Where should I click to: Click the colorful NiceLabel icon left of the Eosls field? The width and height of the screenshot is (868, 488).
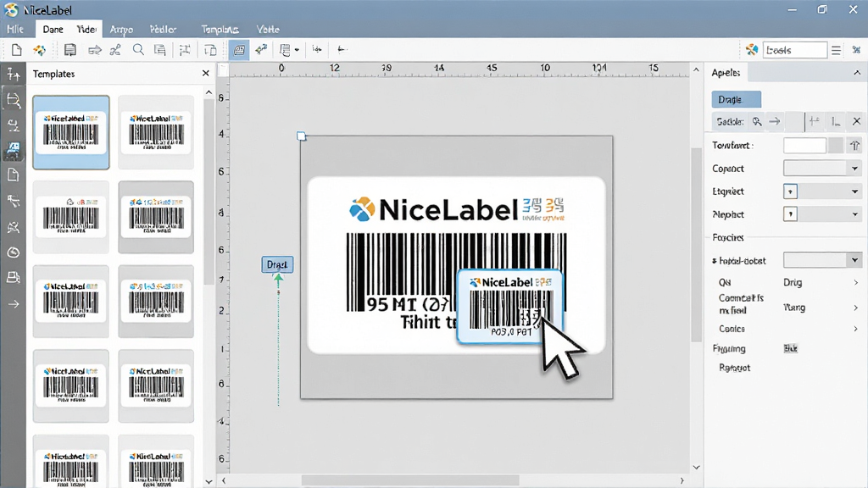[x=751, y=50]
